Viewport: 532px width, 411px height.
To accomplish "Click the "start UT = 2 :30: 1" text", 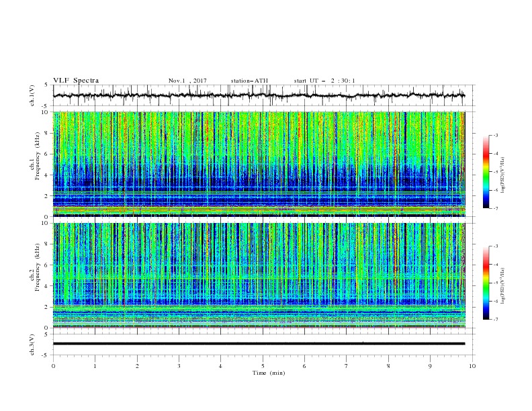I will (x=324, y=81).
